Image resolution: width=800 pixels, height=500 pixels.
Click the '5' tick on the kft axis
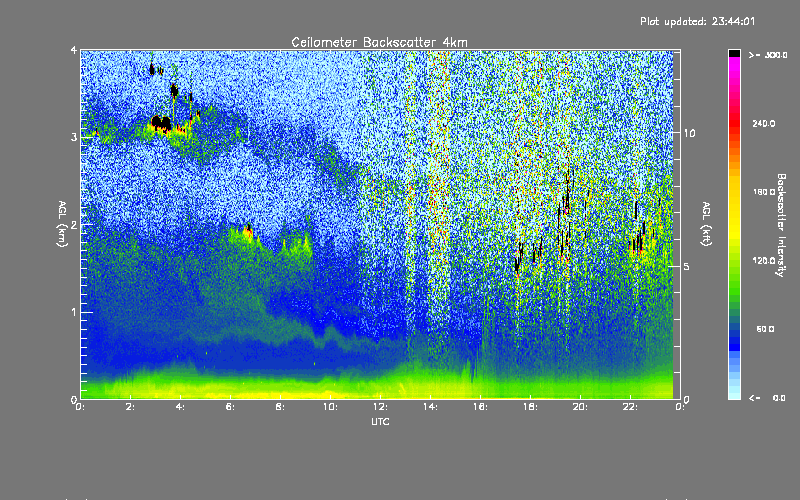pyautogui.click(x=686, y=266)
